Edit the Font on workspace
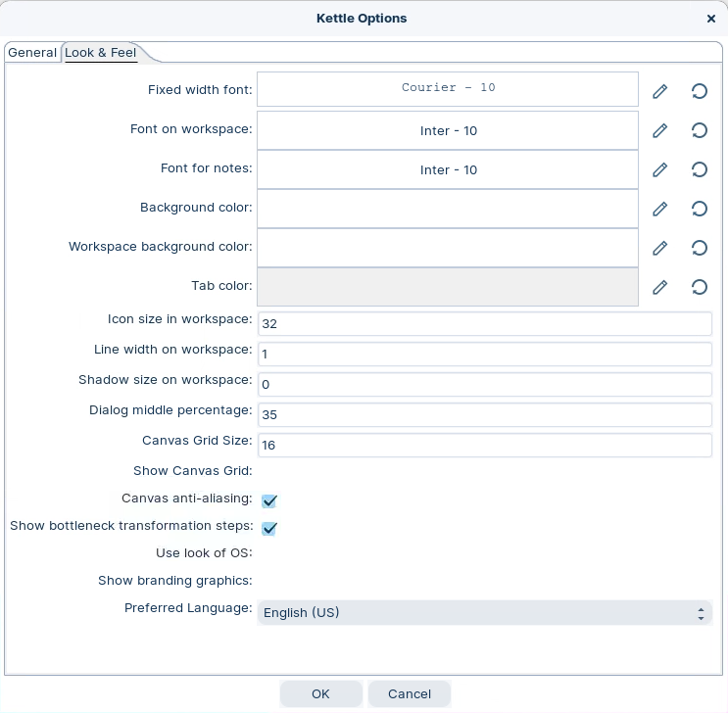728x713 pixels. tap(659, 130)
